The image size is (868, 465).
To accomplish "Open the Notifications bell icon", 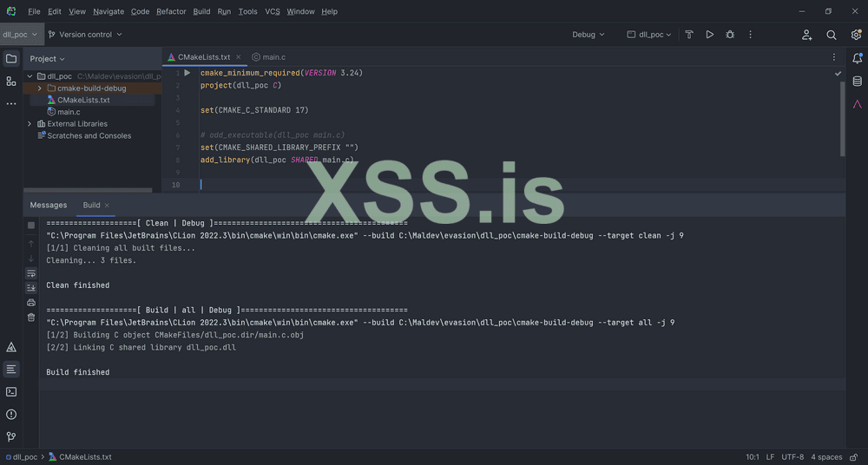I will [857, 58].
